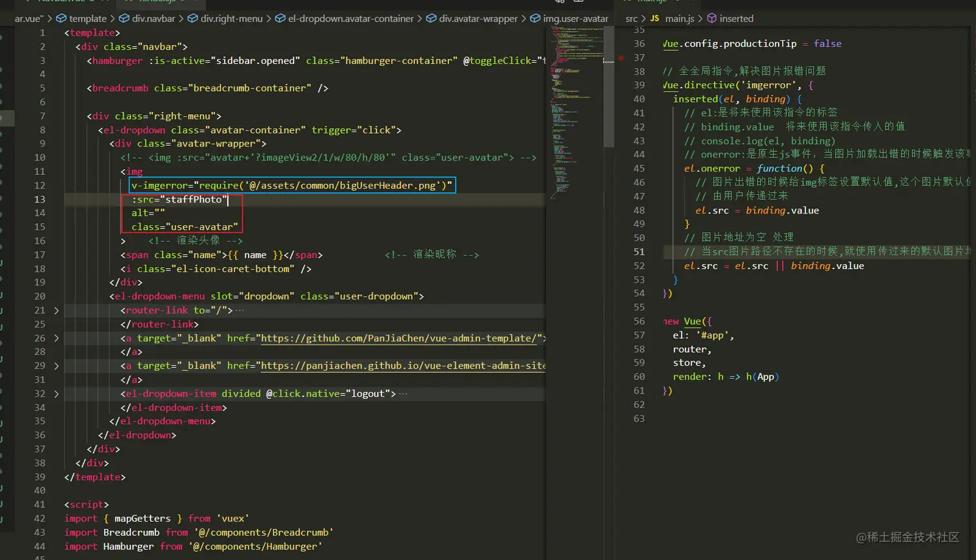Click 'router,' on line 58

click(692, 349)
